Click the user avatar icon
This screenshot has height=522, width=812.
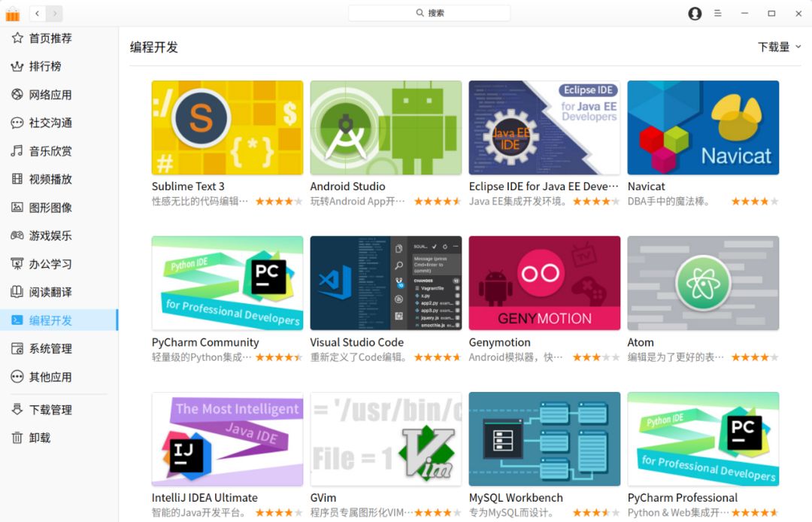click(694, 13)
